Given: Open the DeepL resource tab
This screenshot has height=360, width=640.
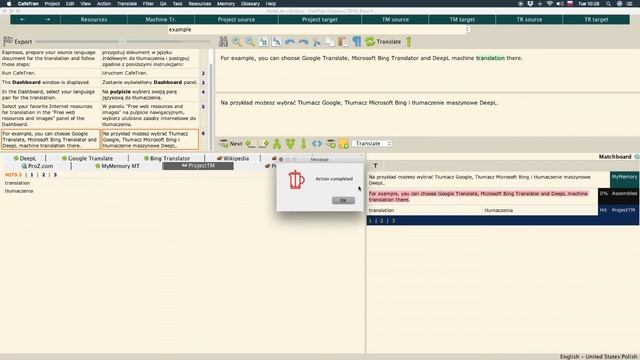Looking at the screenshot, I should tap(24, 158).
